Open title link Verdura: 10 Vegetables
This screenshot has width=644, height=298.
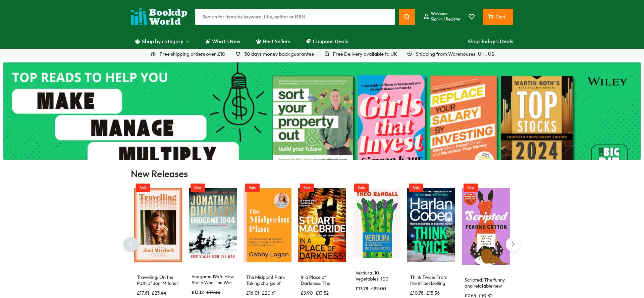click(372, 276)
